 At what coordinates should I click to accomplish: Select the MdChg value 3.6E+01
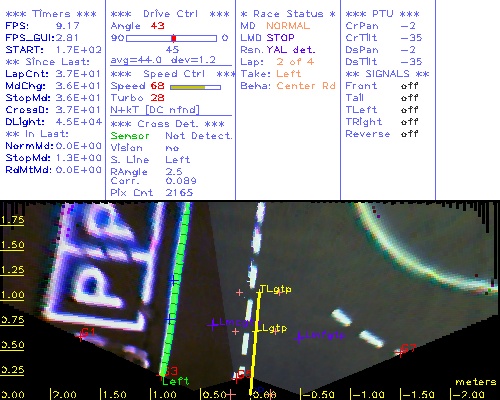tap(78, 86)
